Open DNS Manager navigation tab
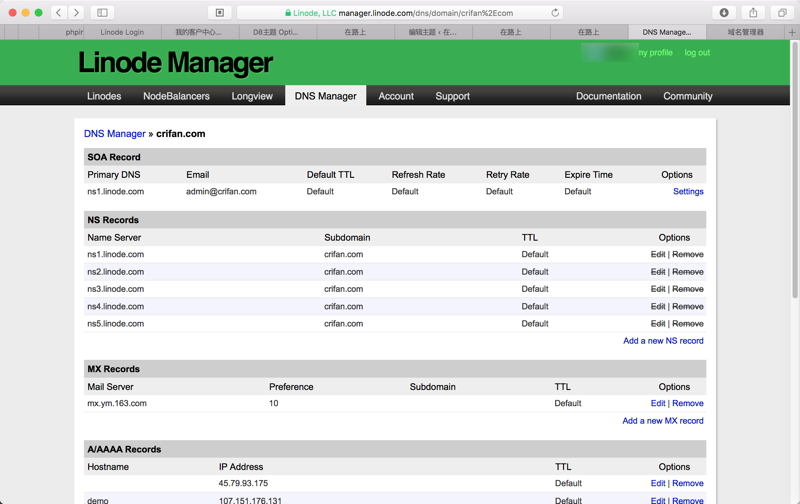Image resolution: width=800 pixels, height=504 pixels. 326,96
